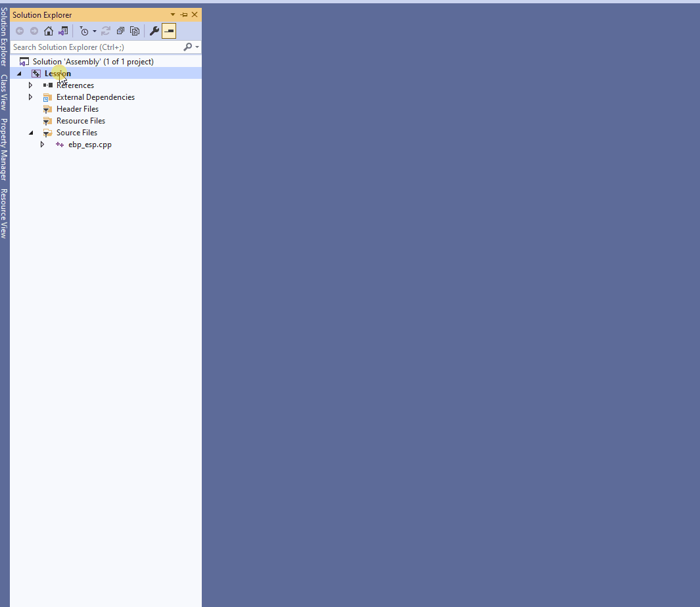Viewport: 700px width, 607px height.
Task: Expand the External Dependencies node
Action: 30,97
